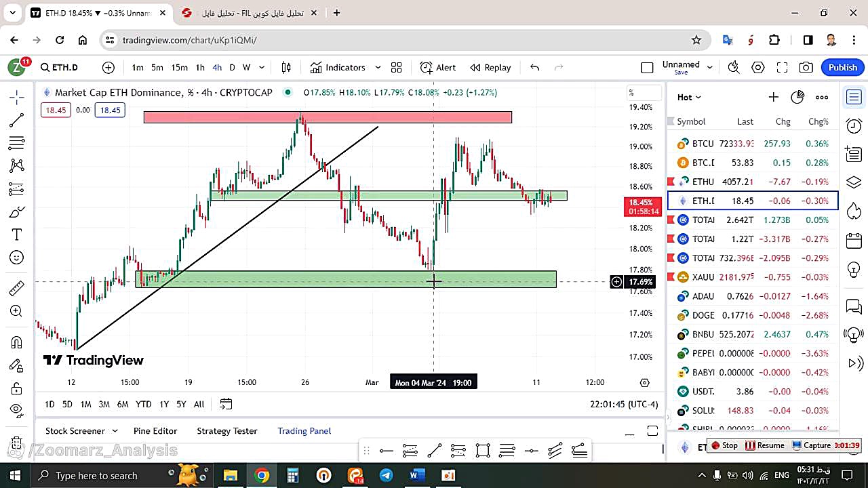Create an Alert
The height and width of the screenshot is (488, 868).
coord(438,67)
